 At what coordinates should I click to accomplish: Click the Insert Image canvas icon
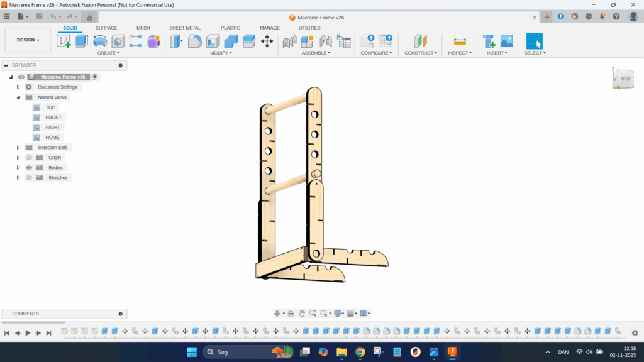pos(506,41)
